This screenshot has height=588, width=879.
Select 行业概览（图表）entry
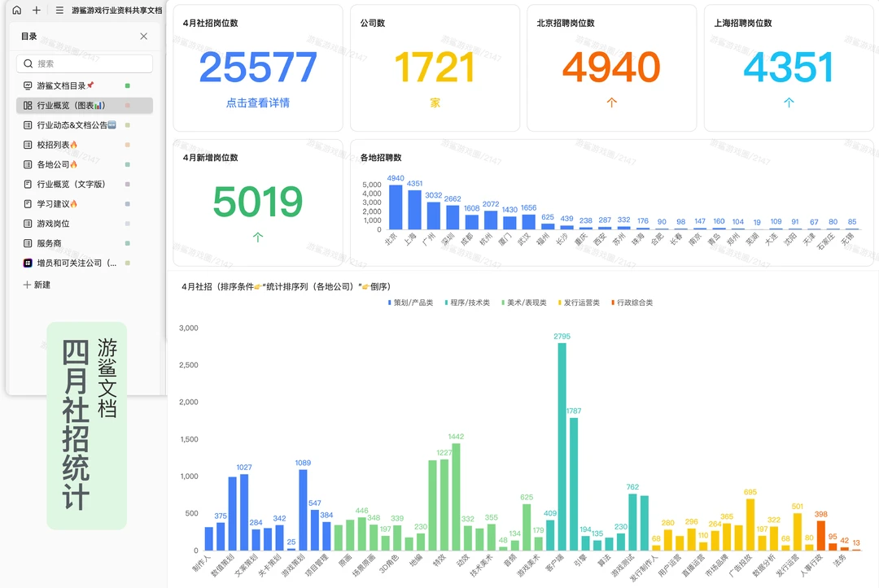[85, 105]
